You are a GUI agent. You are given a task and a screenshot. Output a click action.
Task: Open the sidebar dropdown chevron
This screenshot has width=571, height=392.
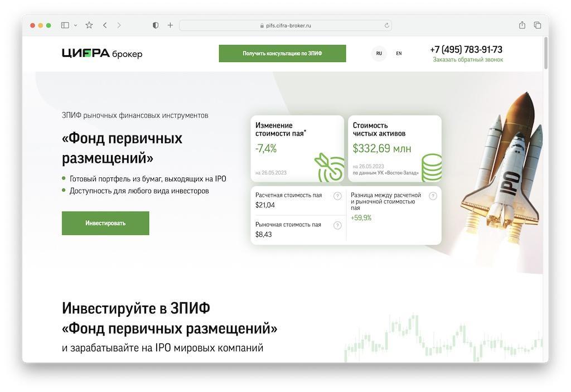(x=75, y=26)
